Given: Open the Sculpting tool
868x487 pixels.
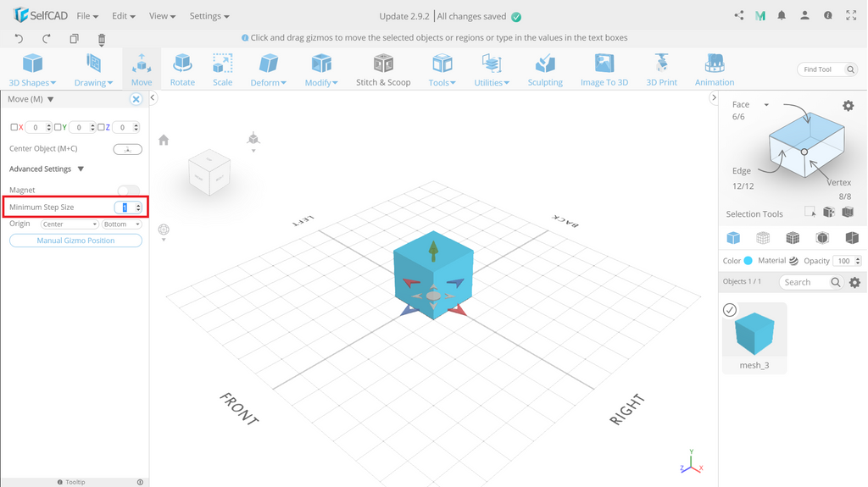Looking at the screenshot, I should tap(545, 69).
